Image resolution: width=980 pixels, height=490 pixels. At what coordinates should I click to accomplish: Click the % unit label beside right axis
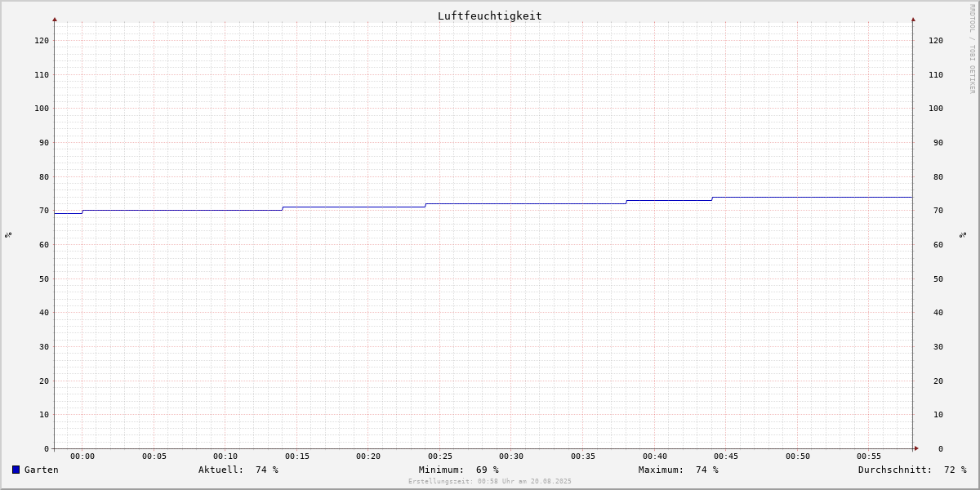[x=963, y=234]
